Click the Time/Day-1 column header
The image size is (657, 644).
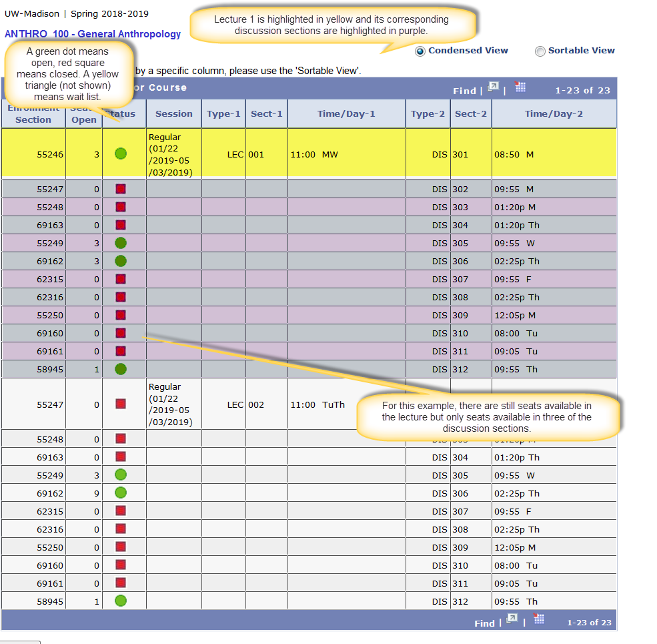(347, 113)
